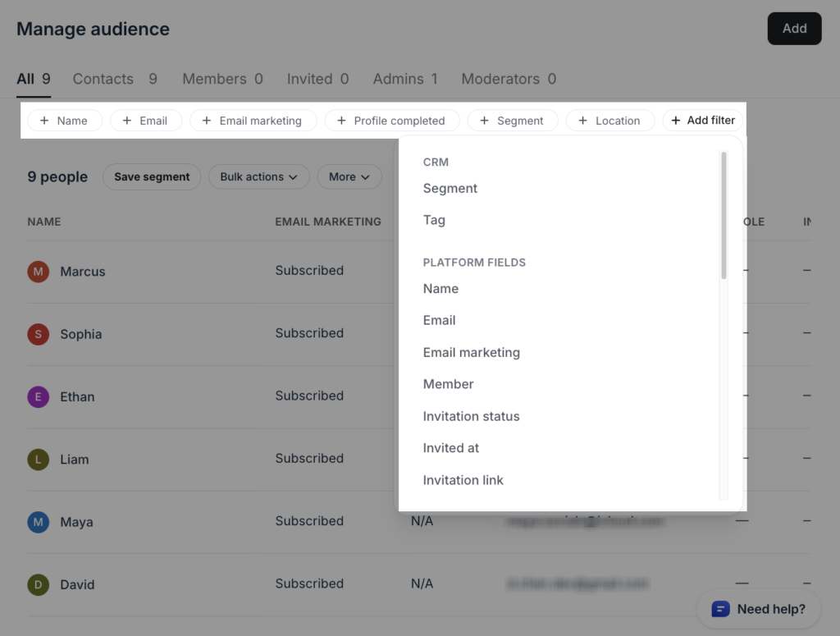Click Marcus's avatar icon
The image size is (840, 636).
(x=38, y=272)
